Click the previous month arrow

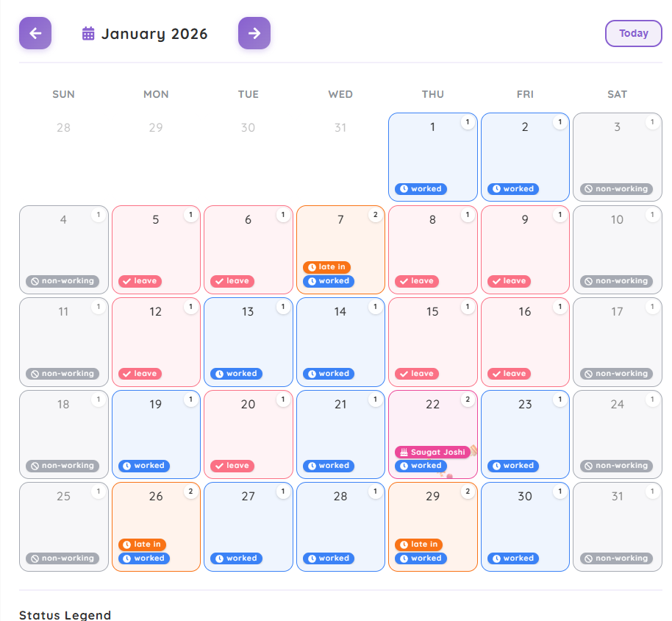(35, 33)
